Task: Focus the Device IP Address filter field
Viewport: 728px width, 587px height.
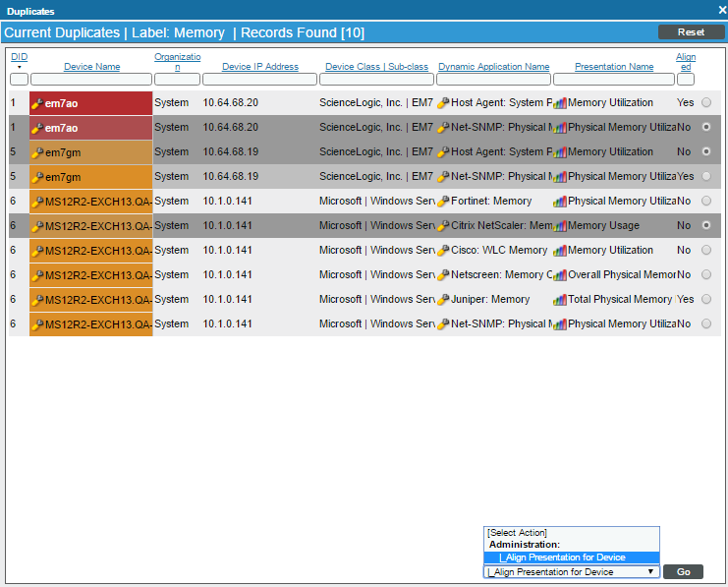Action: (260, 79)
